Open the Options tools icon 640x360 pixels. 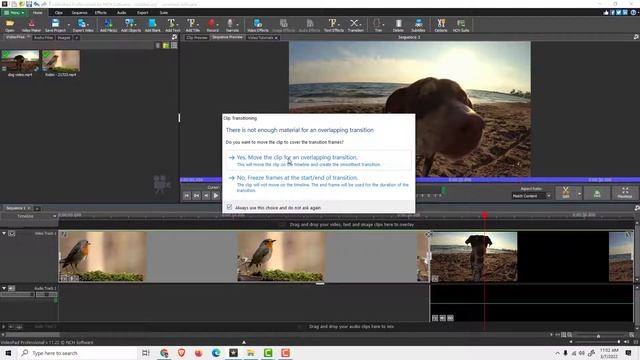441,25
